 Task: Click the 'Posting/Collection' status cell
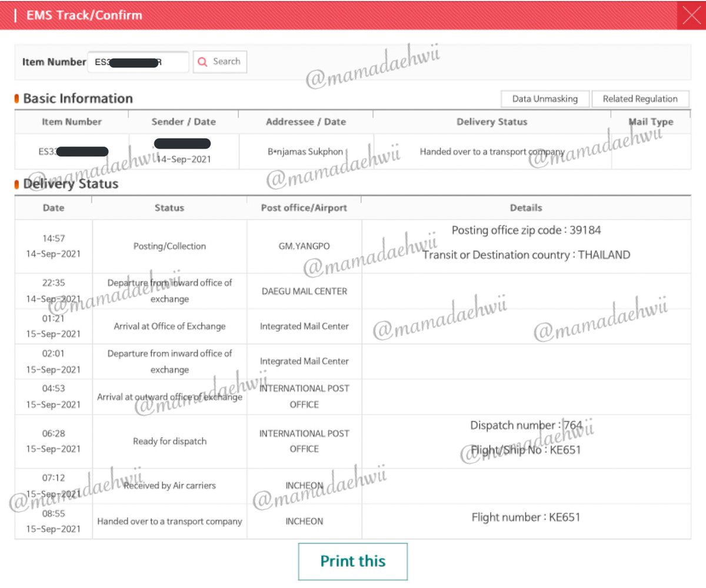click(169, 246)
